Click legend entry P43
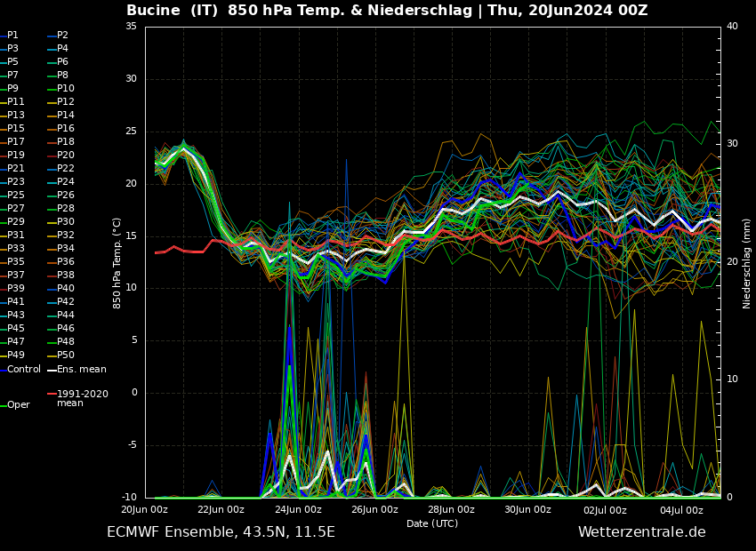This screenshot has width=756, height=551. pos(12,315)
